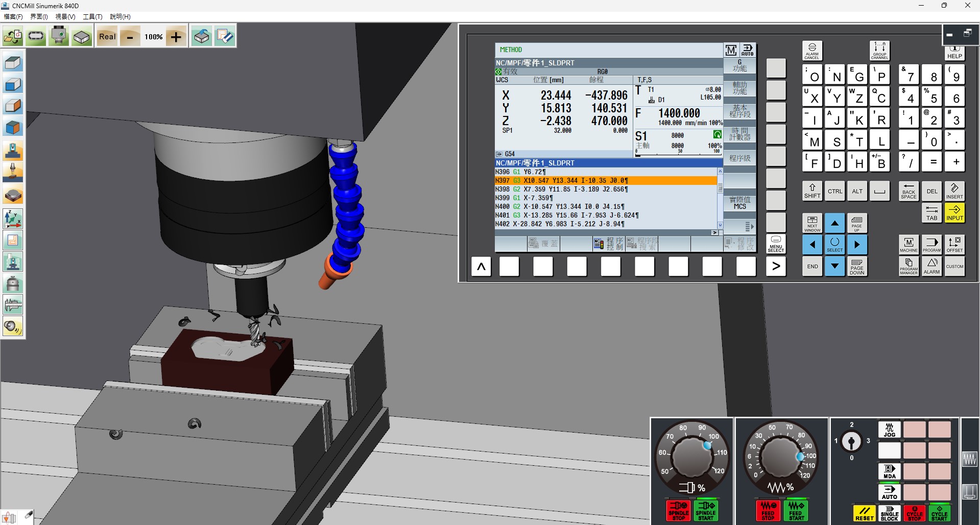This screenshot has width=980, height=525.
Task: Turn the 0-3 key switch
Action: click(x=851, y=441)
